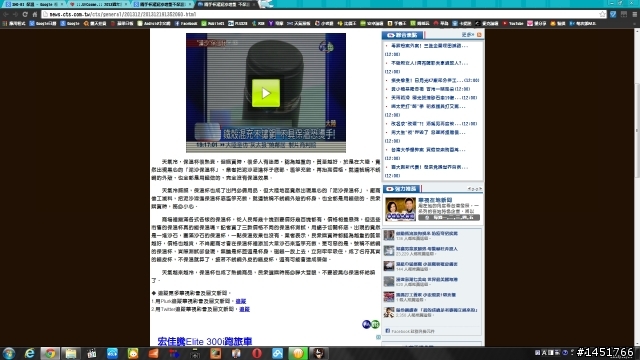Image resolution: width=640 pixels, height=360 pixels.
Task: Open the 更多 link in the news sidebar
Action: pyautogui.click(x=467, y=35)
